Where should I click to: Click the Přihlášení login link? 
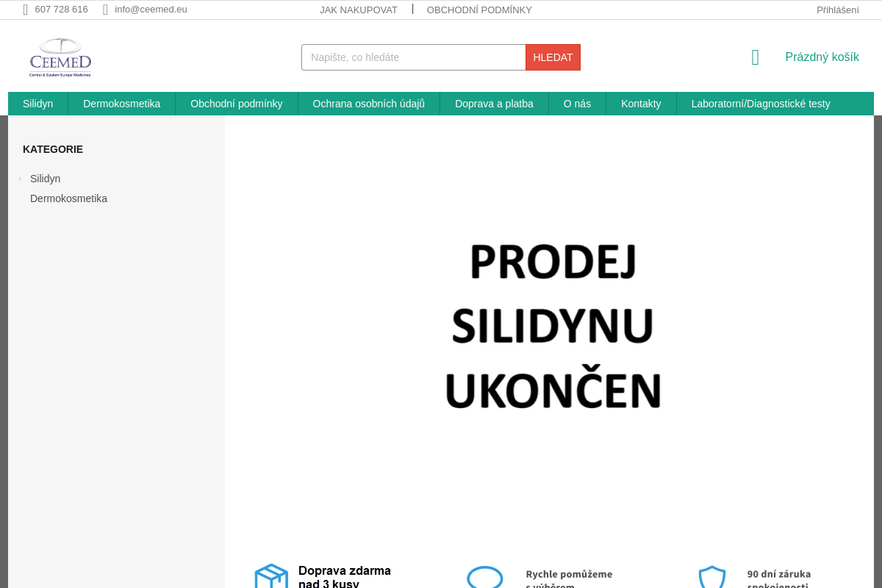(838, 10)
